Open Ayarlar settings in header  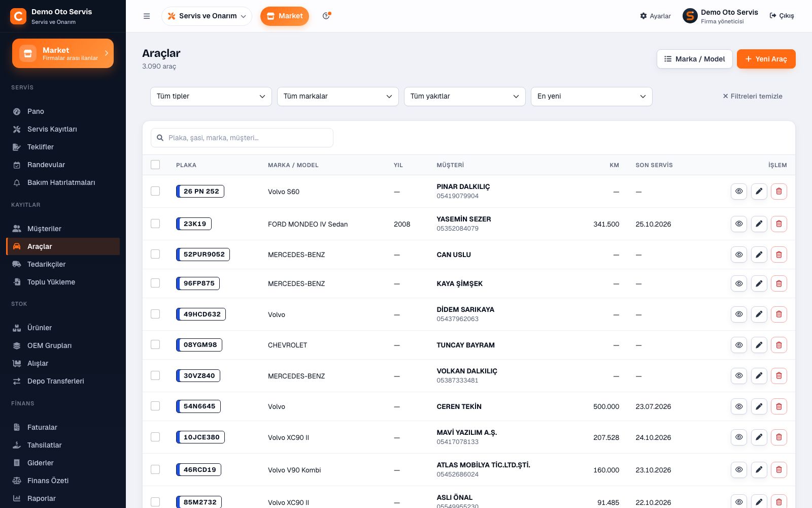click(656, 16)
